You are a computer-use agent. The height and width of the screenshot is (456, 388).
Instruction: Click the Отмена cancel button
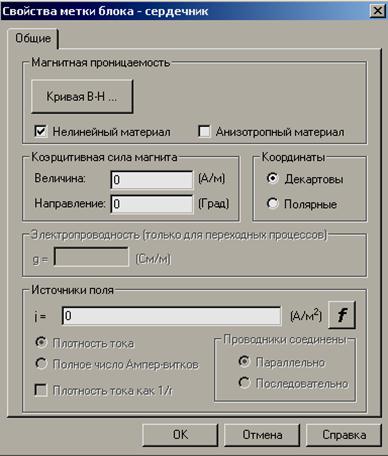tap(262, 435)
